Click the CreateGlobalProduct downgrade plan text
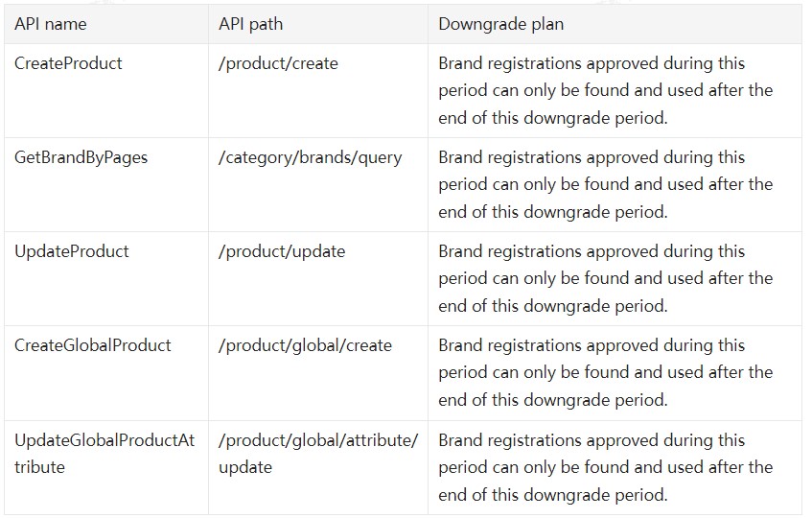The height and width of the screenshot is (518, 812). click(605, 372)
